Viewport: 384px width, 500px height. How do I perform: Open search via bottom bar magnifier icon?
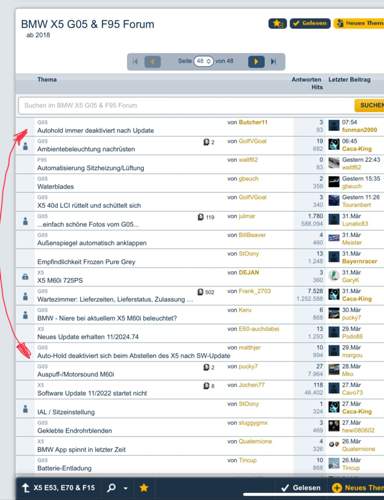coord(111,488)
